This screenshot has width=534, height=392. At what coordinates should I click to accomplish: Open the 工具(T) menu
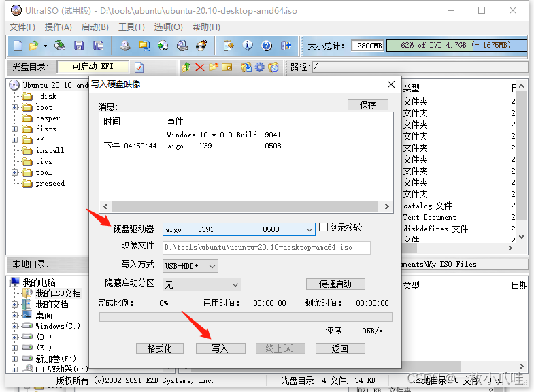click(x=131, y=27)
